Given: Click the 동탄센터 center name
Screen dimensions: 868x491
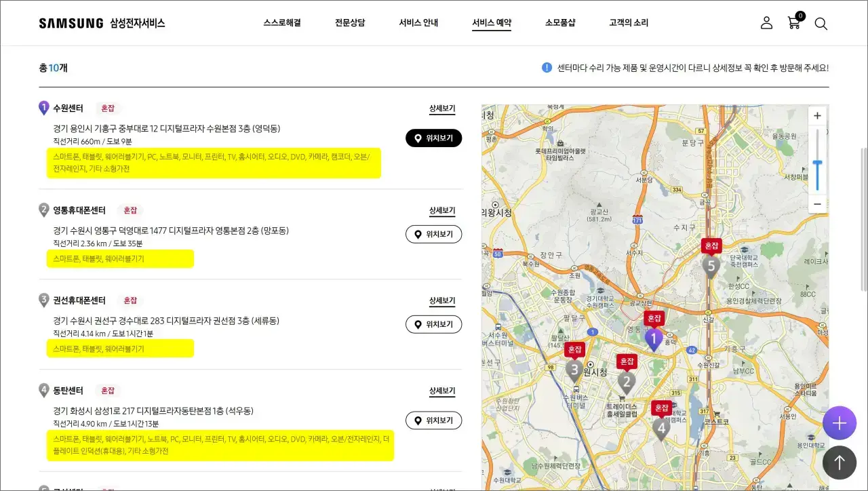Looking at the screenshot, I should [68, 391].
